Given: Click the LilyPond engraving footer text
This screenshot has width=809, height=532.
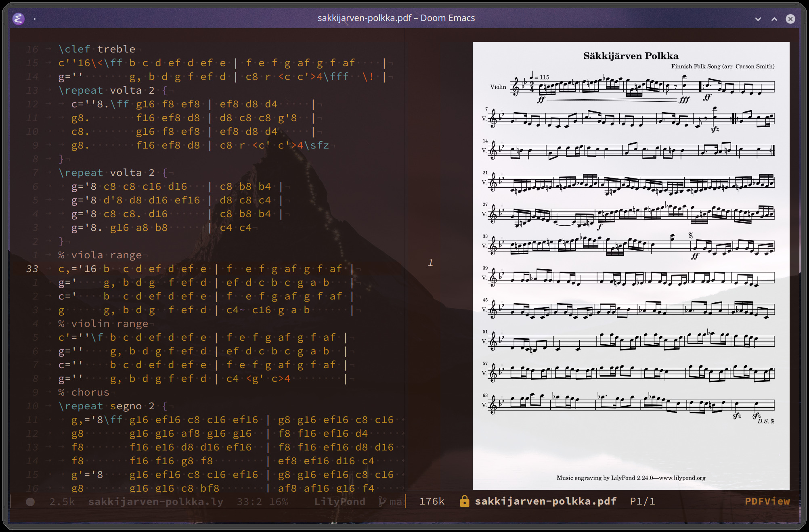Looking at the screenshot, I should 631,478.
